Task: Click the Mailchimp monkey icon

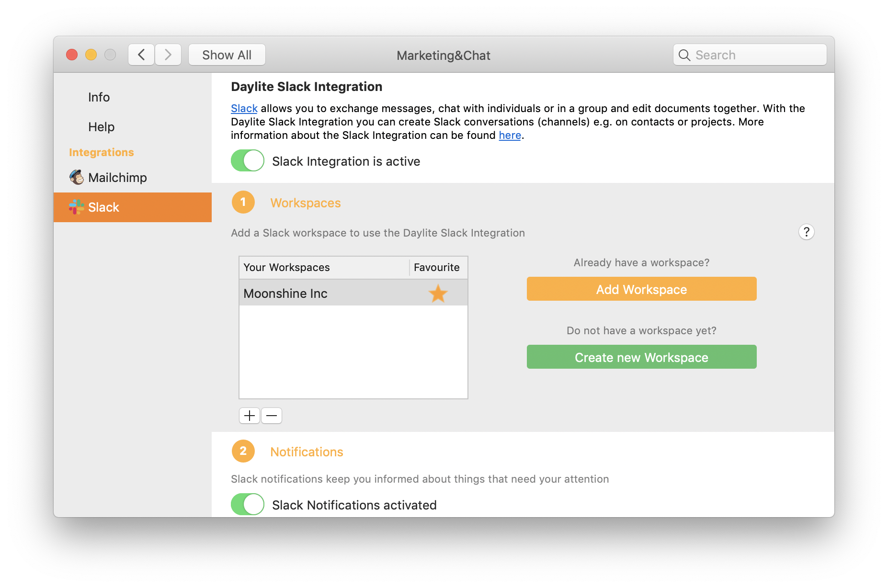Action: [x=77, y=177]
